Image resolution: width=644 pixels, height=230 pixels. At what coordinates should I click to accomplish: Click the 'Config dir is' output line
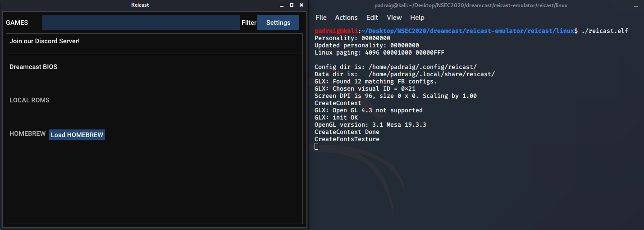pyautogui.click(x=396, y=67)
